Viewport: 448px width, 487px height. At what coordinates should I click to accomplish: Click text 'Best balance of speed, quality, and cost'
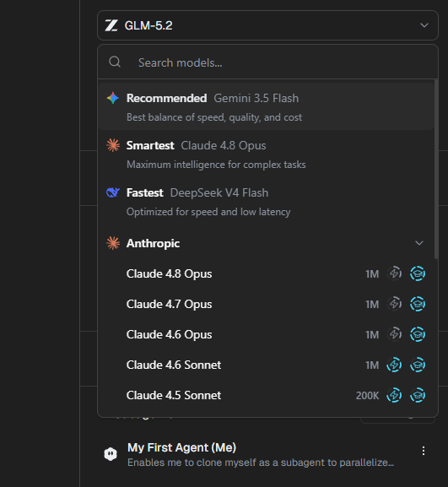click(x=214, y=117)
